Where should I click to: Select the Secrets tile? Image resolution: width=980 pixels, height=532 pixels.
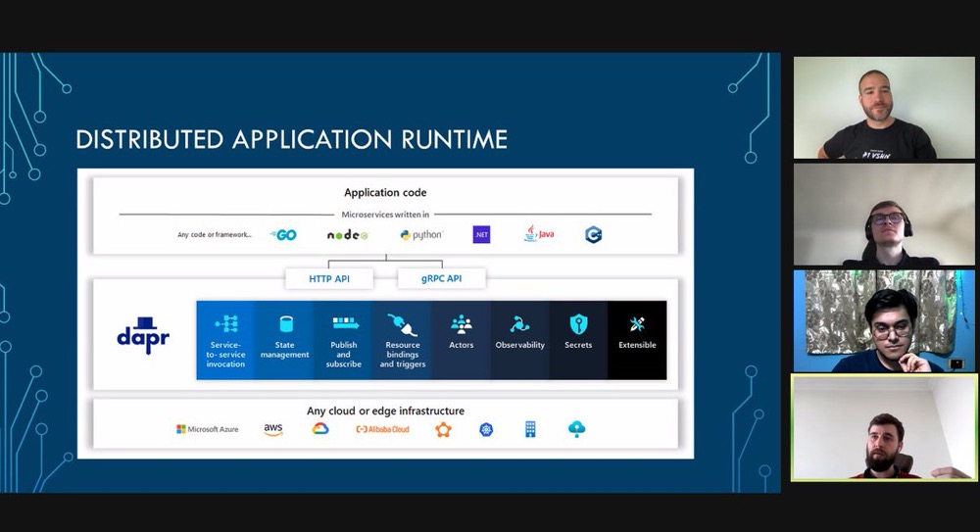578,340
